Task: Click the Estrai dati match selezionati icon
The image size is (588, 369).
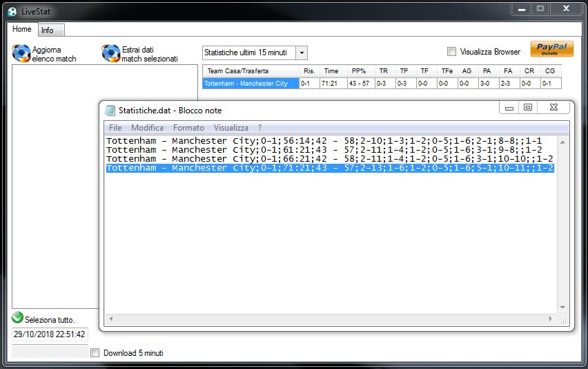Action: point(111,53)
